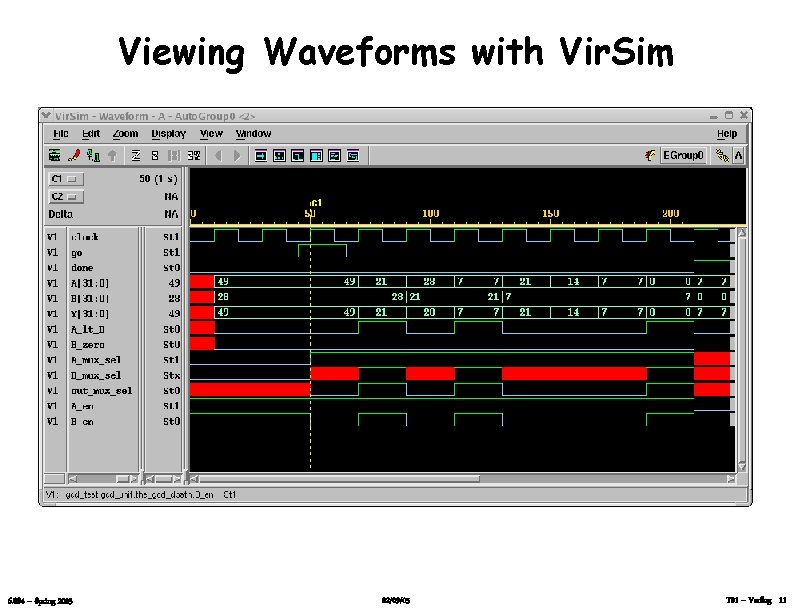Click the yellow link chain icon
Image resolution: width=792 pixels, height=612 pixels.
pos(722,155)
